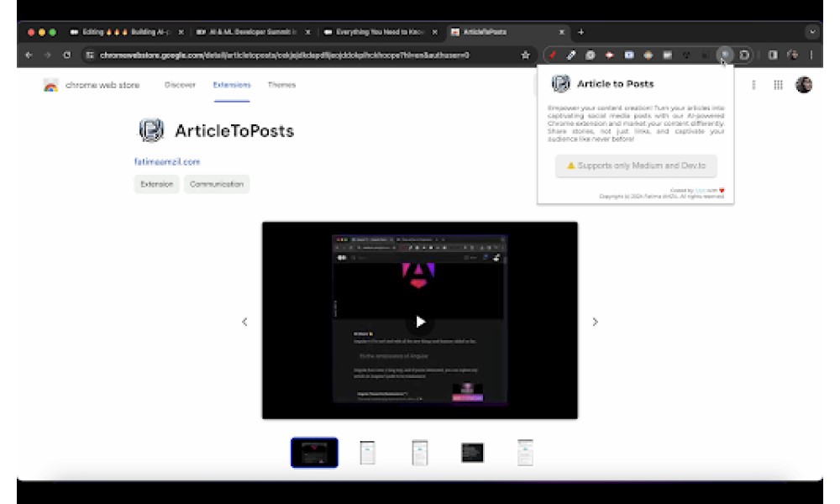
Task: Go back using the browser back arrow
Action: point(29,55)
